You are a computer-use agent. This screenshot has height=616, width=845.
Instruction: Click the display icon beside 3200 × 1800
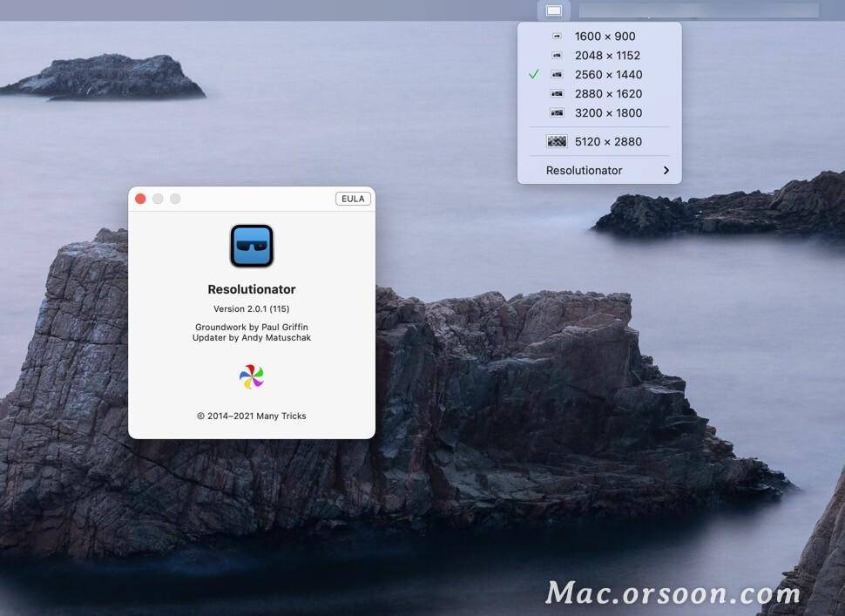pyautogui.click(x=557, y=112)
